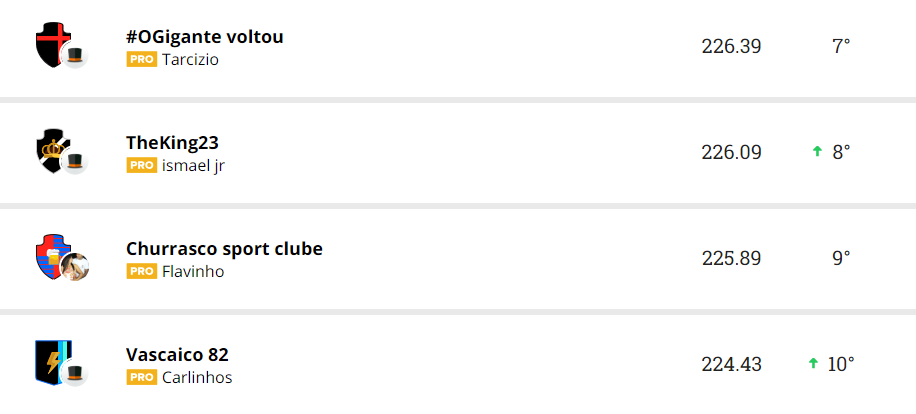Open the TheKing23 team name
The height and width of the screenshot is (414, 916).
tap(172, 143)
